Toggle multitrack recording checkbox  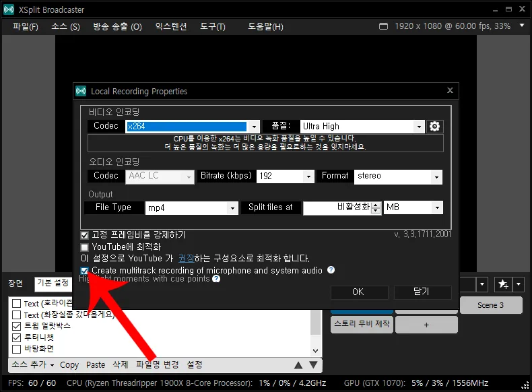84,271
